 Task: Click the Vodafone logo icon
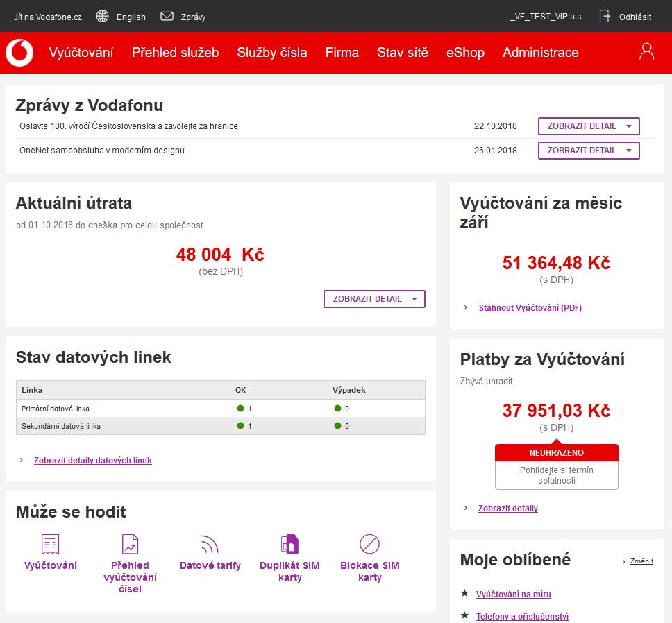point(19,53)
